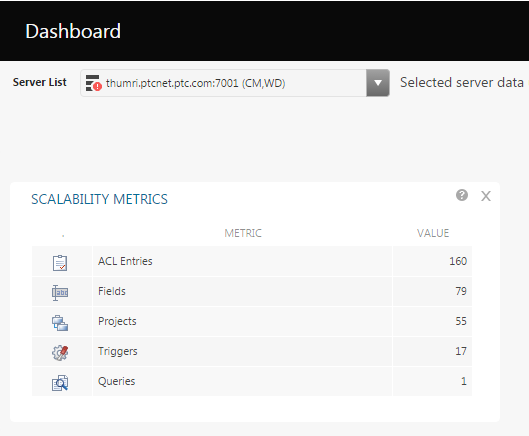Expand the Server List dropdown arrow
529x436 pixels.
(x=378, y=83)
